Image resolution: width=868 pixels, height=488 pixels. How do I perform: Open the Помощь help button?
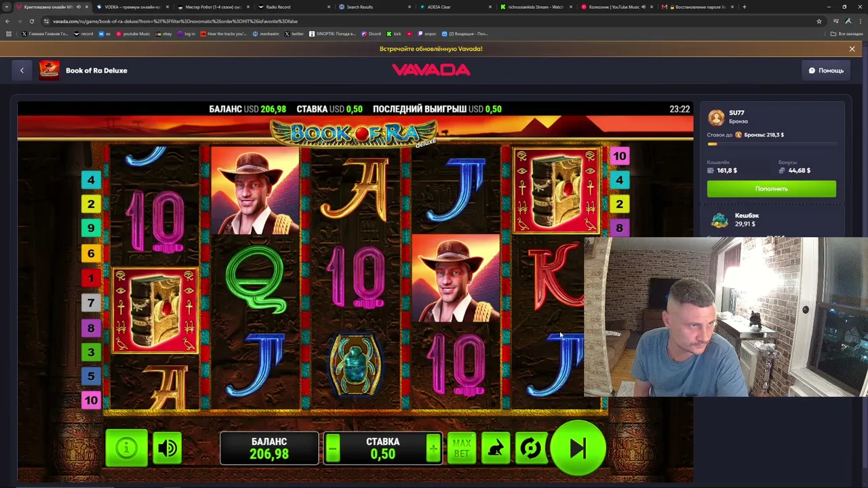826,70
